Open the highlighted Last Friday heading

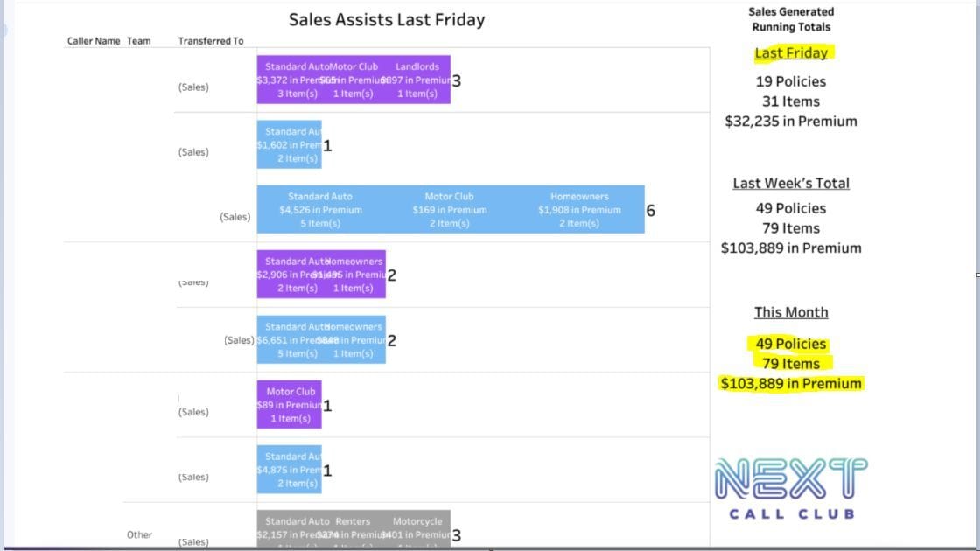click(x=791, y=53)
